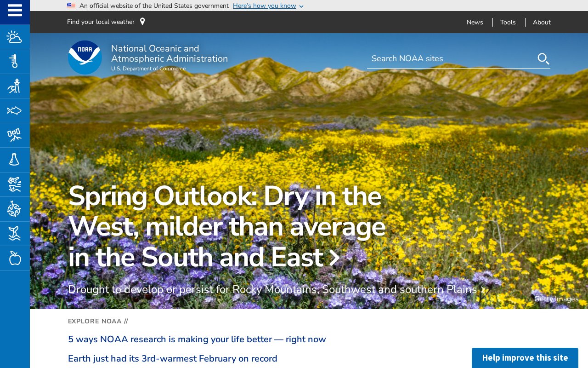Open the Research flask sidebar icon
The image size is (588, 368).
15,160
